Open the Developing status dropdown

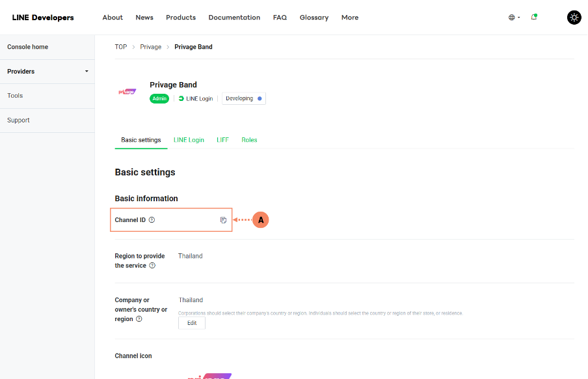244,98
